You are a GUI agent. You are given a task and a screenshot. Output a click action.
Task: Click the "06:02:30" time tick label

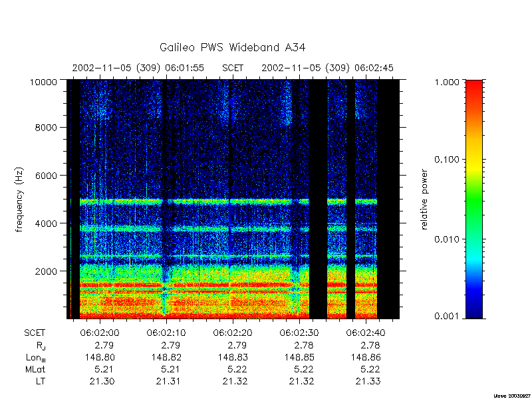(299, 333)
